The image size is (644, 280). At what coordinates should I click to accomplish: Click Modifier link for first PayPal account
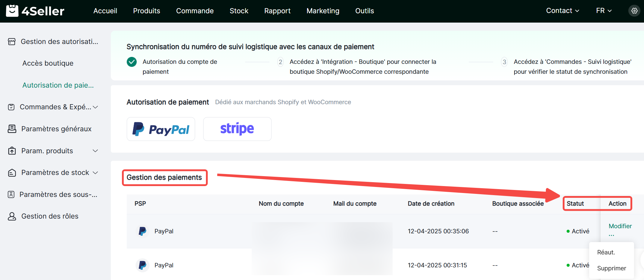[620, 226]
